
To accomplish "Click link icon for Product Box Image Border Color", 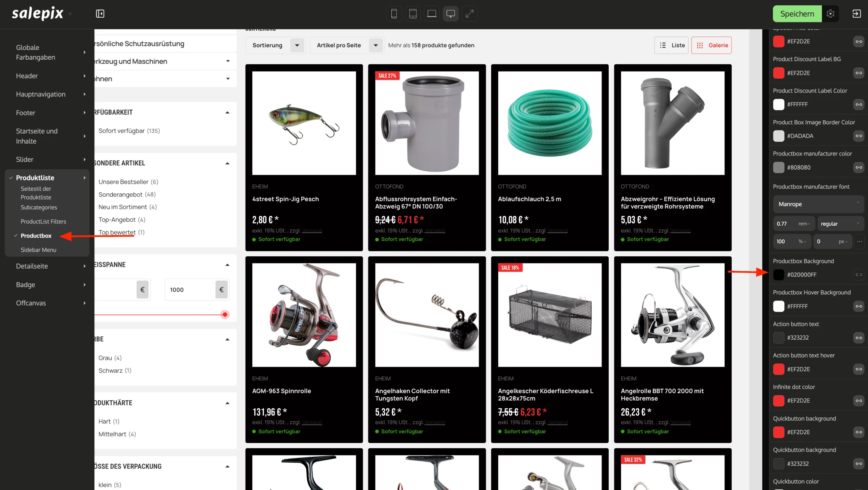I will coord(859,136).
